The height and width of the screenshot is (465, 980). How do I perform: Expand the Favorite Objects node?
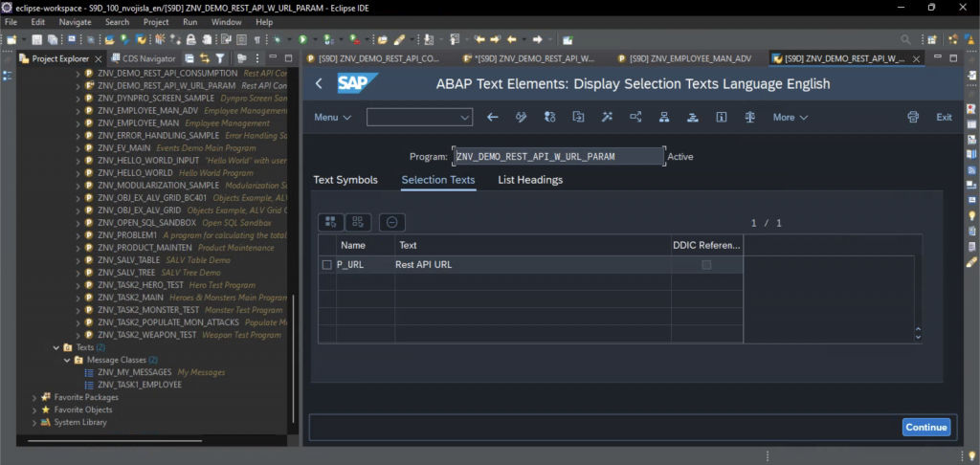tap(34, 410)
